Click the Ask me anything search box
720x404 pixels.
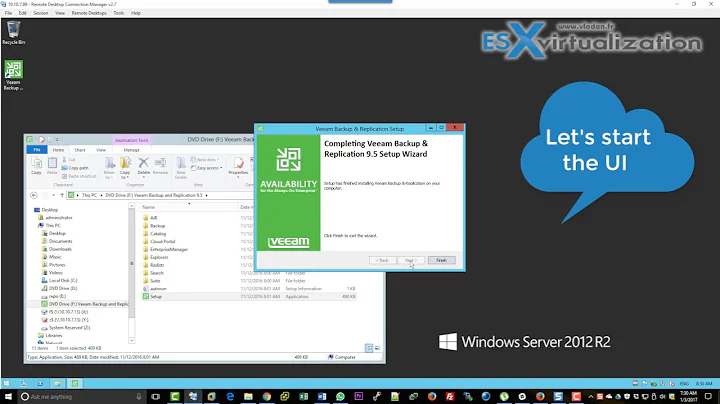point(81,396)
